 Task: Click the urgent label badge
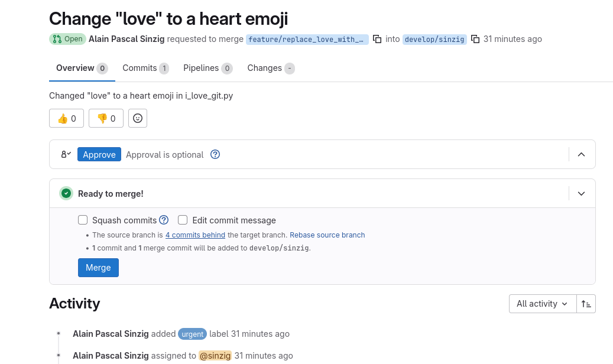point(192,334)
